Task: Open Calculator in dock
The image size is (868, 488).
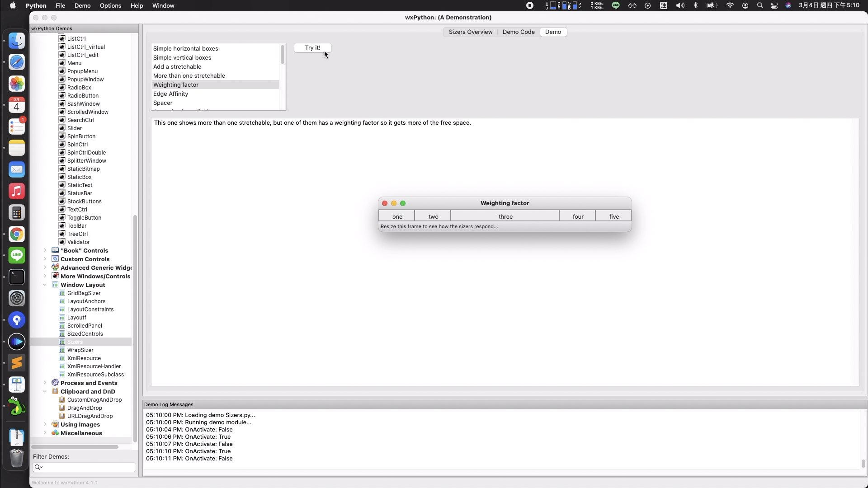Action: click(x=17, y=212)
